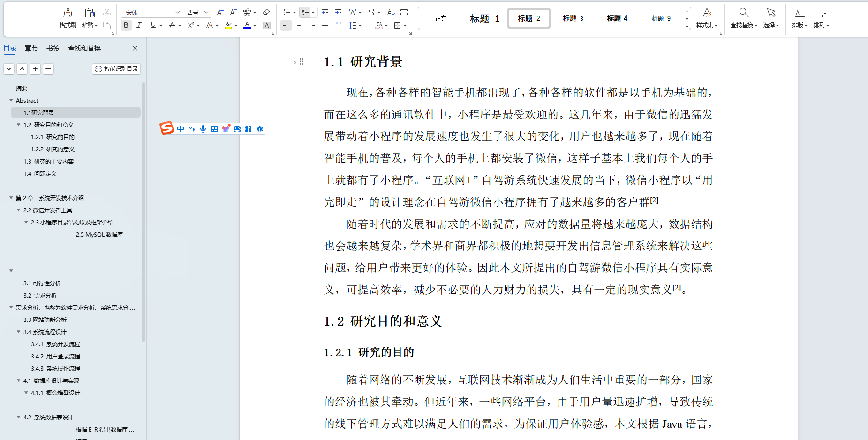The height and width of the screenshot is (440, 868).
Task: Open the 选择 selection tool menu
Action: (771, 18)
